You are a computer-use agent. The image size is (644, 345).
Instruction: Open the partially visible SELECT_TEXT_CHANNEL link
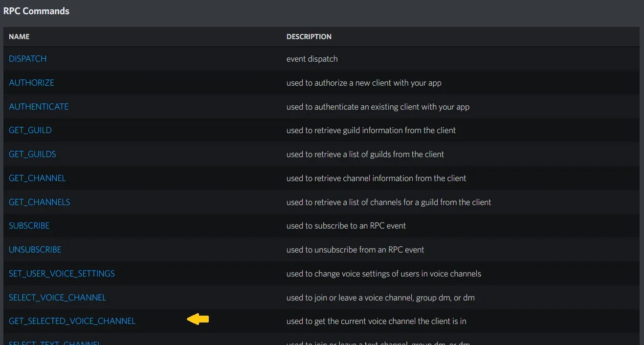(x=54, y=343)
